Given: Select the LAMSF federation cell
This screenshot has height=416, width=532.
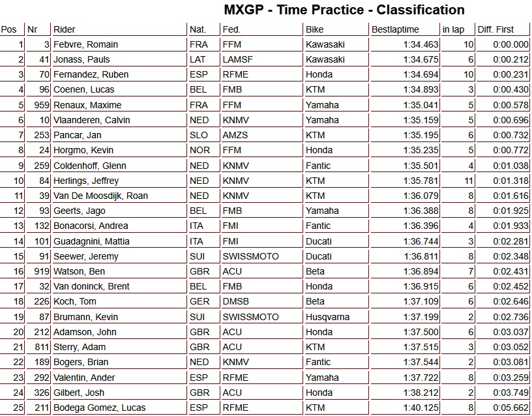Looking at the screenshot, I should (237, 59).
